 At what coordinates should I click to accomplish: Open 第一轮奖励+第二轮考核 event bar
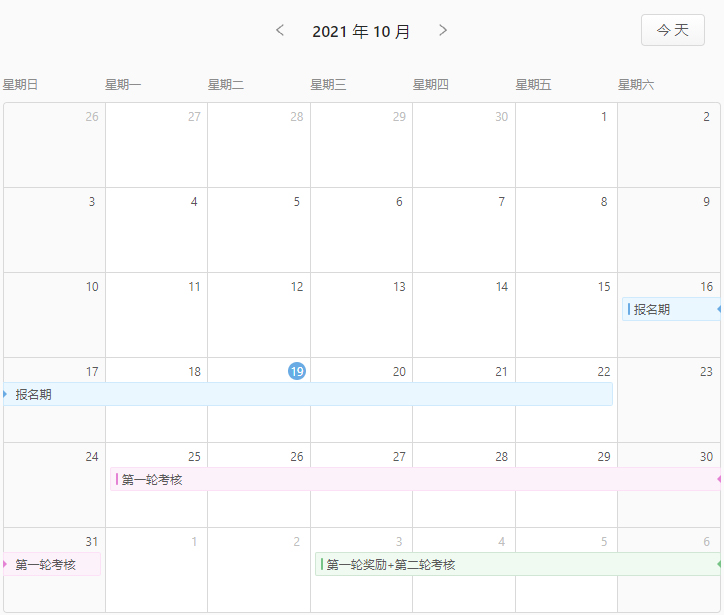[x=517, y=564]
